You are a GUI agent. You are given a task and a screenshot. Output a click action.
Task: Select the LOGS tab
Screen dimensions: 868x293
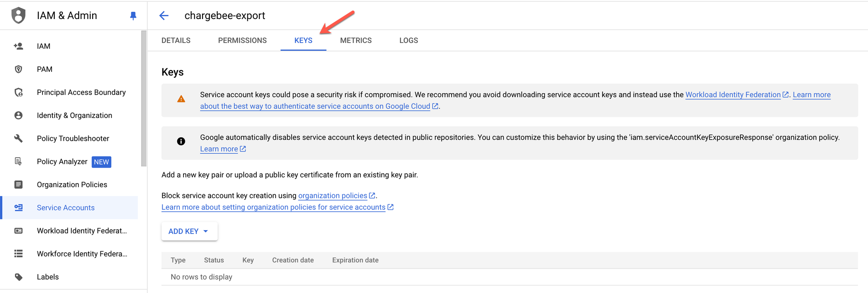pyautogui.click(x=409, y=41)
